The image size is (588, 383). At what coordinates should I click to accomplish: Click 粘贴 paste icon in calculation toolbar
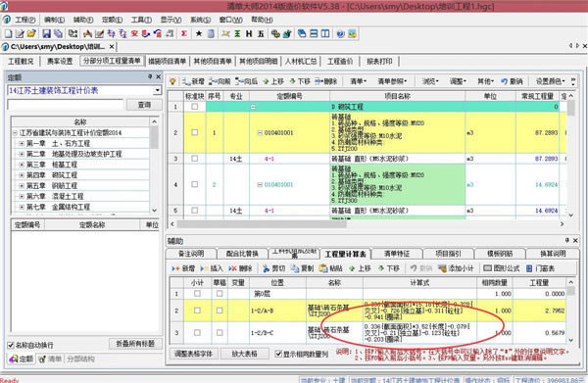pos(331,268)
